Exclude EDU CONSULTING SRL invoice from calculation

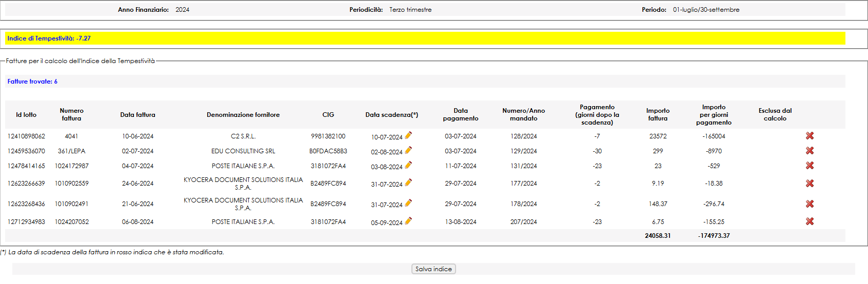[x=810, y=151]
